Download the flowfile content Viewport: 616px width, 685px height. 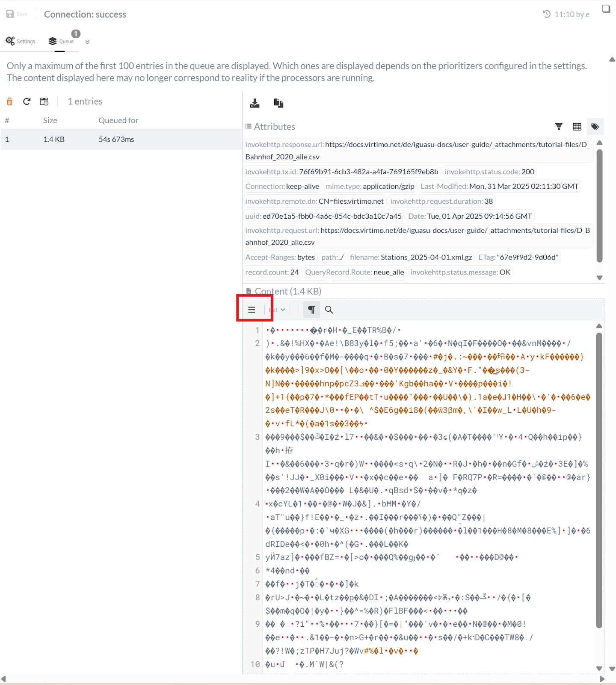coord(255,103)
